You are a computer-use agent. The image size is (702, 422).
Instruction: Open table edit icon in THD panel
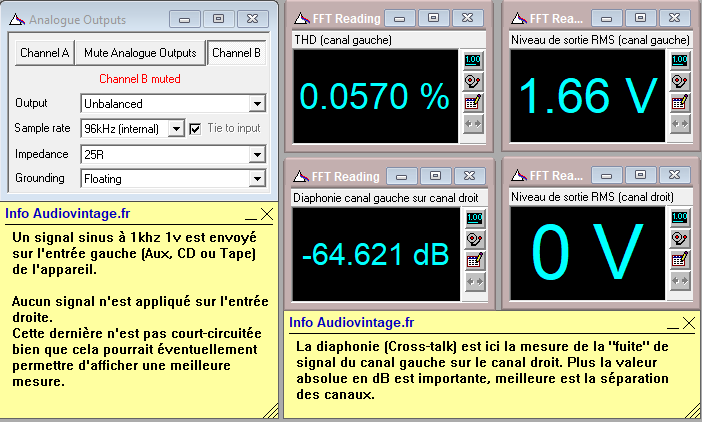coord(472,102)
